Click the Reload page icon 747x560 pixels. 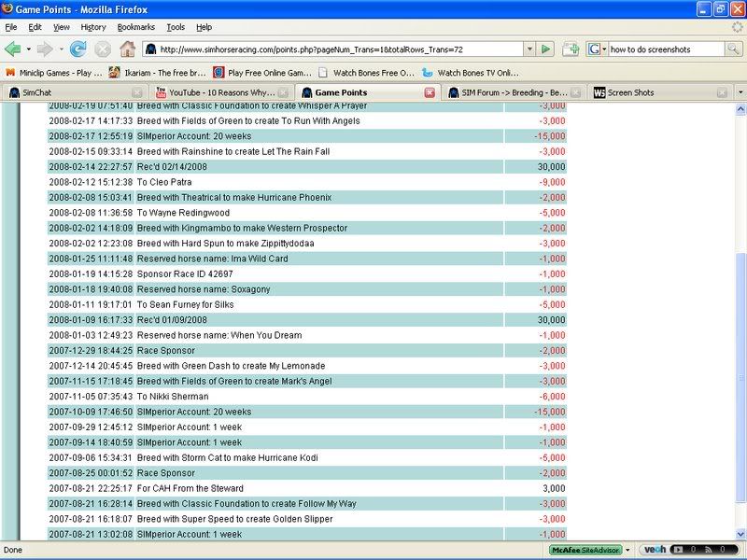(78, 49)
